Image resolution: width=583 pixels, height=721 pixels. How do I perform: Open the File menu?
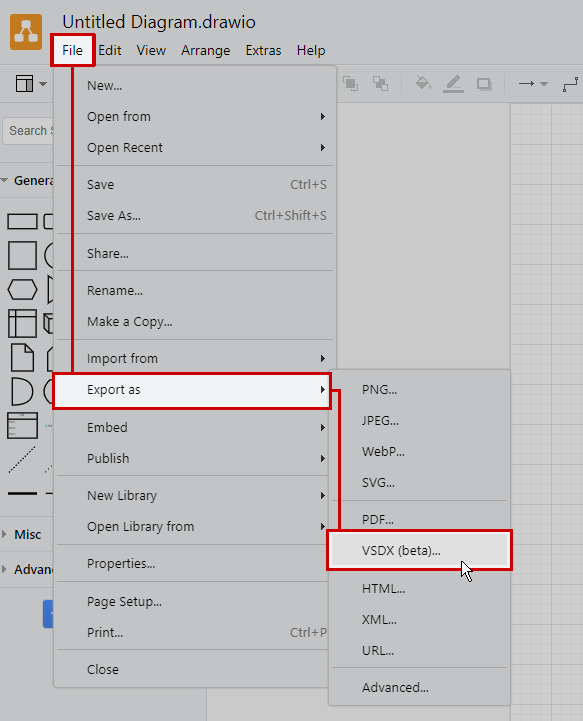click(x=73, y=50)
